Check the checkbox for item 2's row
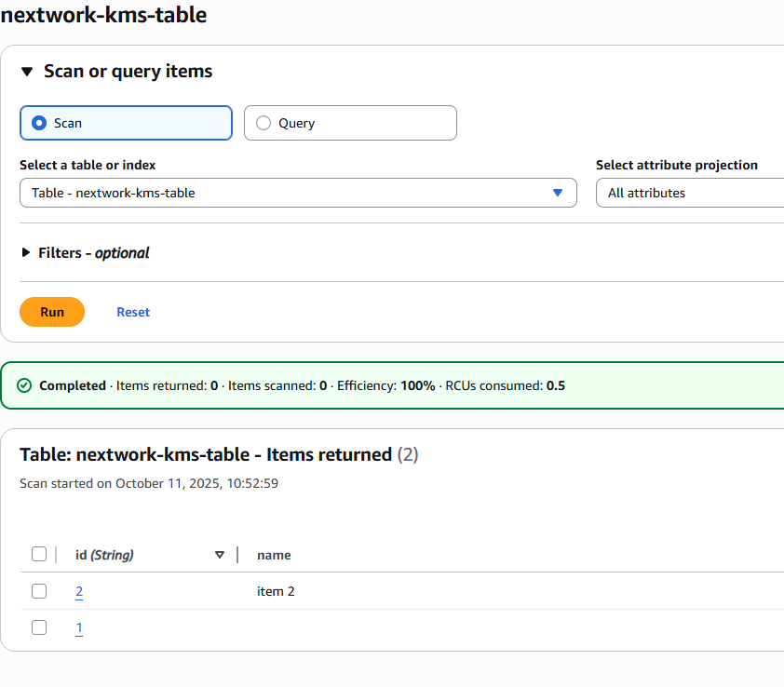Screen dimensions: 784x687 39,590
